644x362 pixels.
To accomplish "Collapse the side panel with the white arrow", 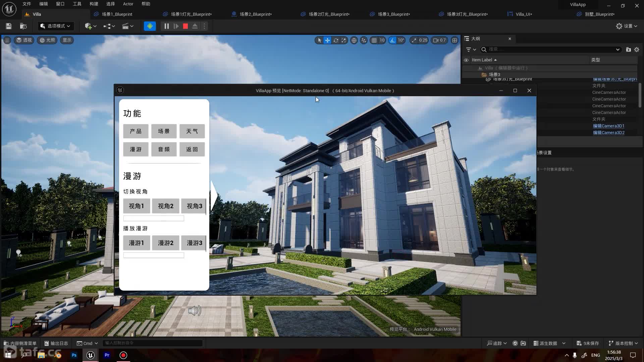I will 214,196.
